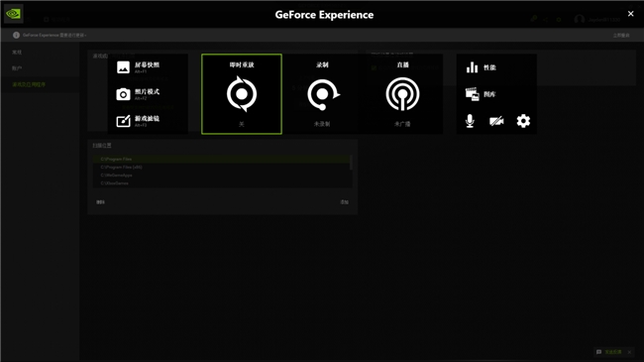The width and height of the screenshot is (644, 362).
Task: Open 常规 general sidebar item
Action: point(17,53)
